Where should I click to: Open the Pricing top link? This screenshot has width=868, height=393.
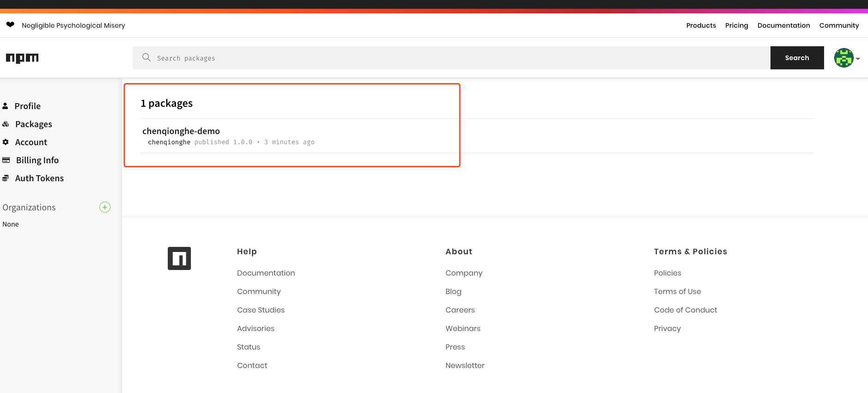[x=737, y=25]
